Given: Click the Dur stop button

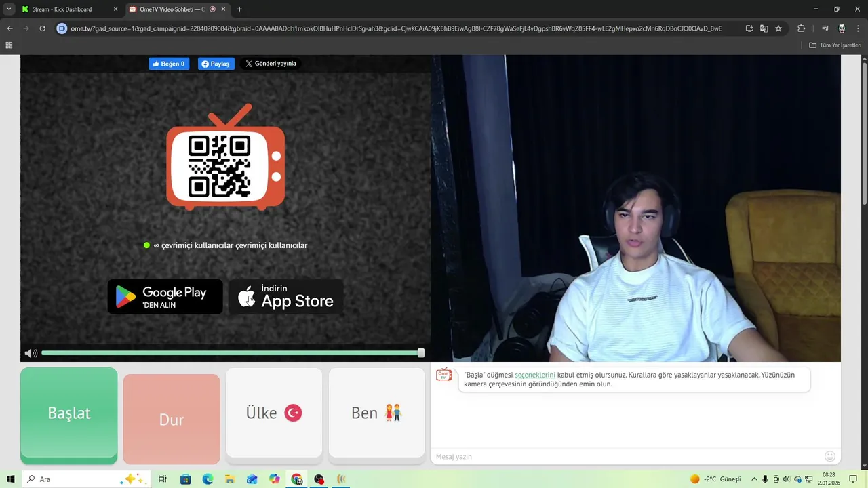Looking at the screenshot, I should tap(172, 419).
